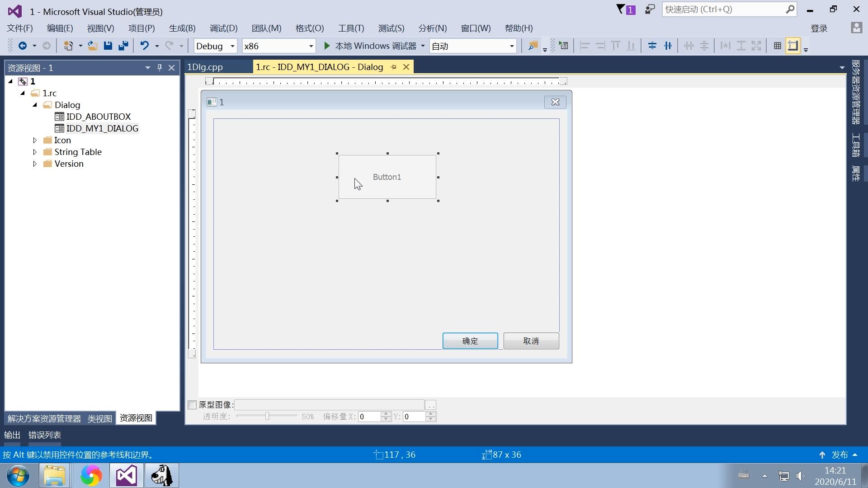The image size is (868, 488).
Task: Open Visual Studio from the taskbar
Action: coord(126,475)
